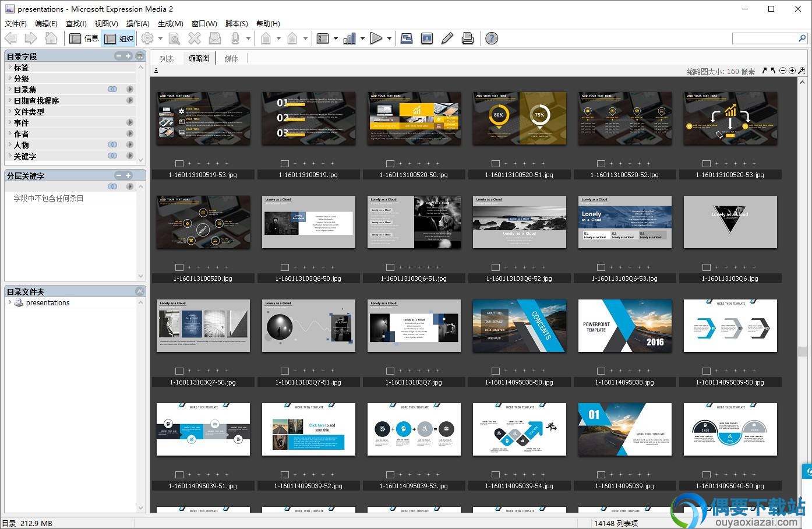Image resolution: width=812 pixels, height=529 pixels.
Task: Toggle the 目录集 link circles icon
Action: point(112,90)
